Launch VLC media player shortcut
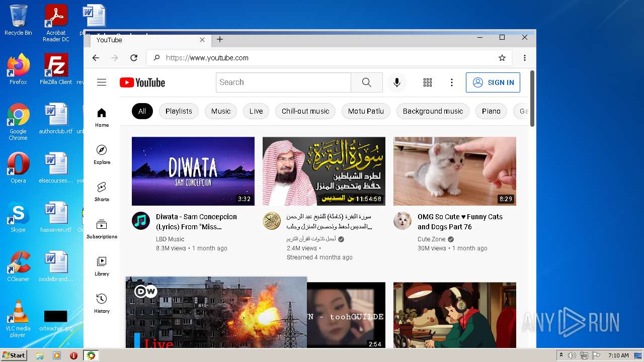The width and height of the screenshot is (644, 362). [18, 318]
